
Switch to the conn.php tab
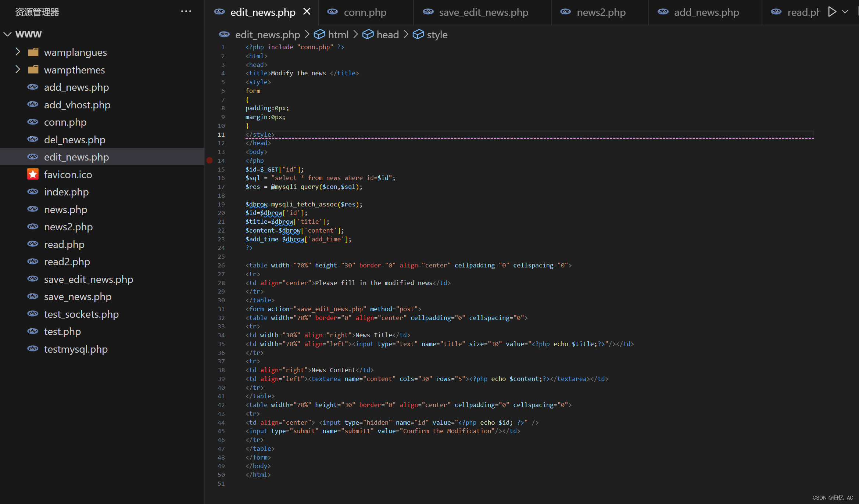click(365, 12)
